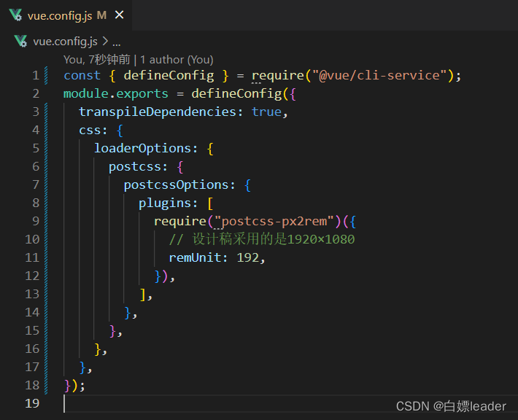This screenshot has height=420, width=518.
Task: Click the closing '],' on line 13
Action: (146, 294)
